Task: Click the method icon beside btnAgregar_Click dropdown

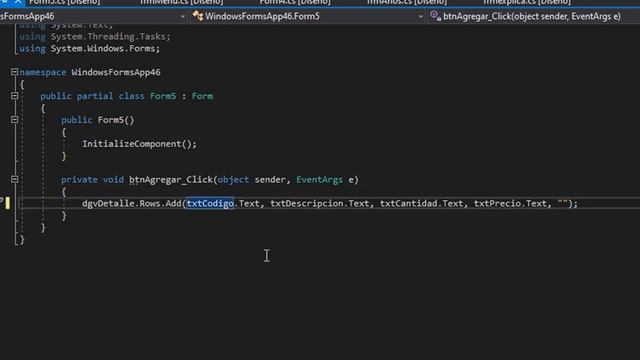Action: pyautogui.click(x=435, y=16)
